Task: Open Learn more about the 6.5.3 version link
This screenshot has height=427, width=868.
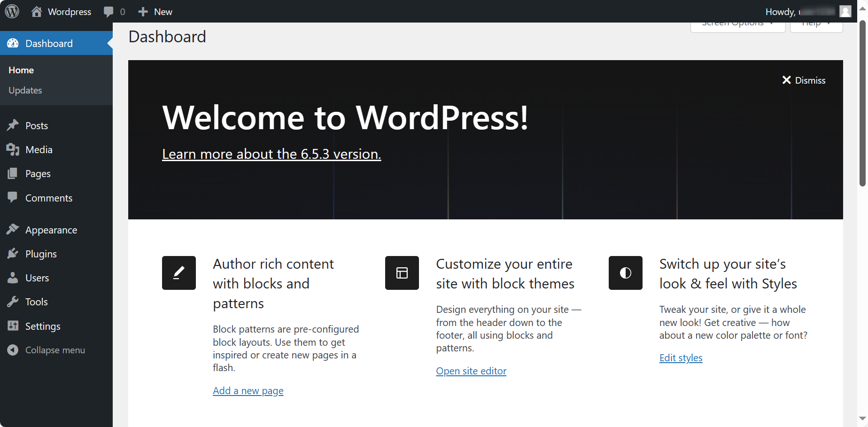Action: point(271,154)
